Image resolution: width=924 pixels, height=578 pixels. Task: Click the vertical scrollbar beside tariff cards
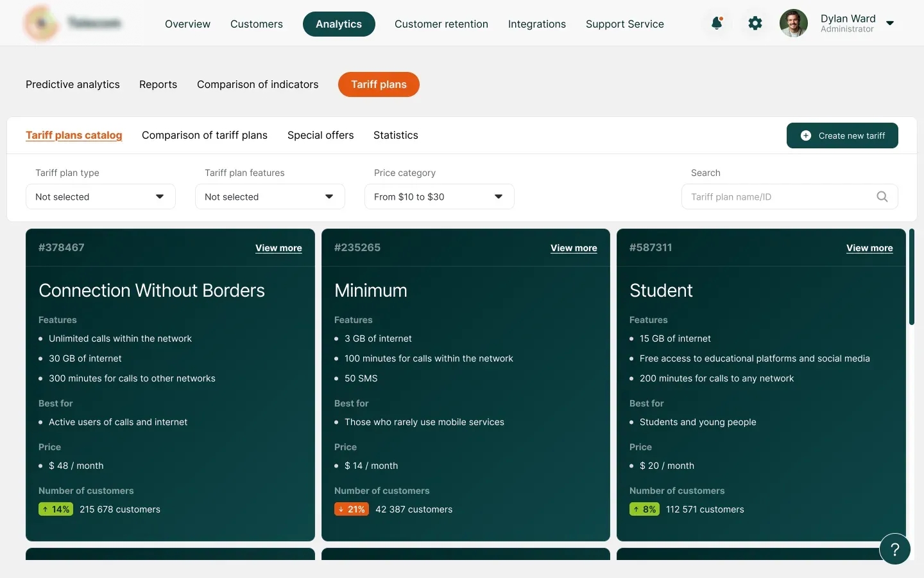[911, 277]
